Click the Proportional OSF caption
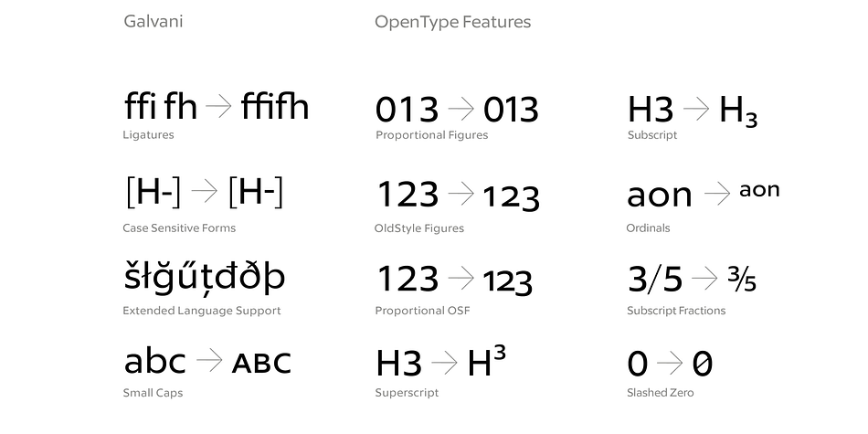This screenshot has width=868, height=434. tap(422, 311)
